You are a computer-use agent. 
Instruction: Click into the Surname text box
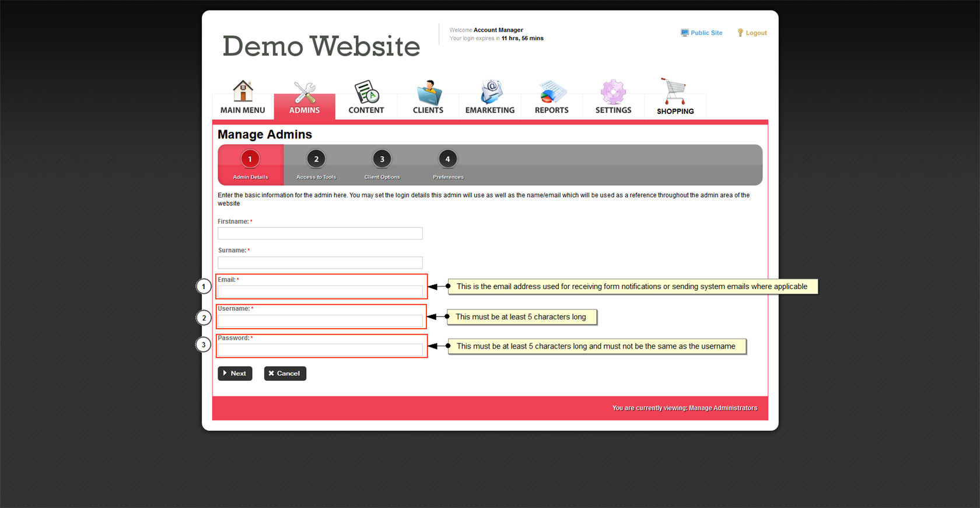[x=320, y=263]
